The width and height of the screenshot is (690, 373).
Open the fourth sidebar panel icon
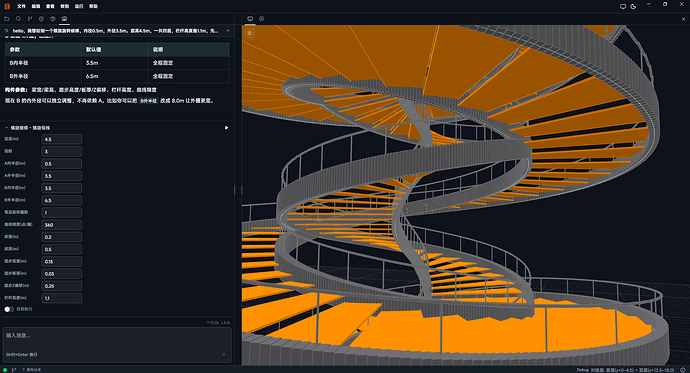41,18
